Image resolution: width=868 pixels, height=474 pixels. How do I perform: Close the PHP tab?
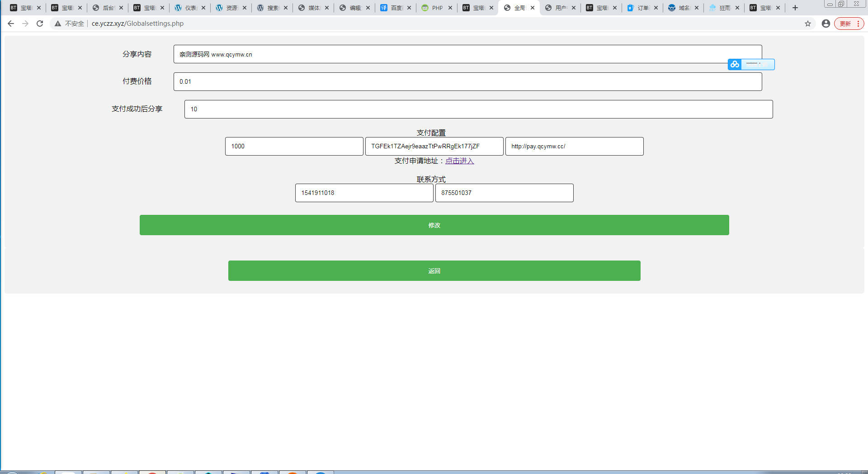450,8
